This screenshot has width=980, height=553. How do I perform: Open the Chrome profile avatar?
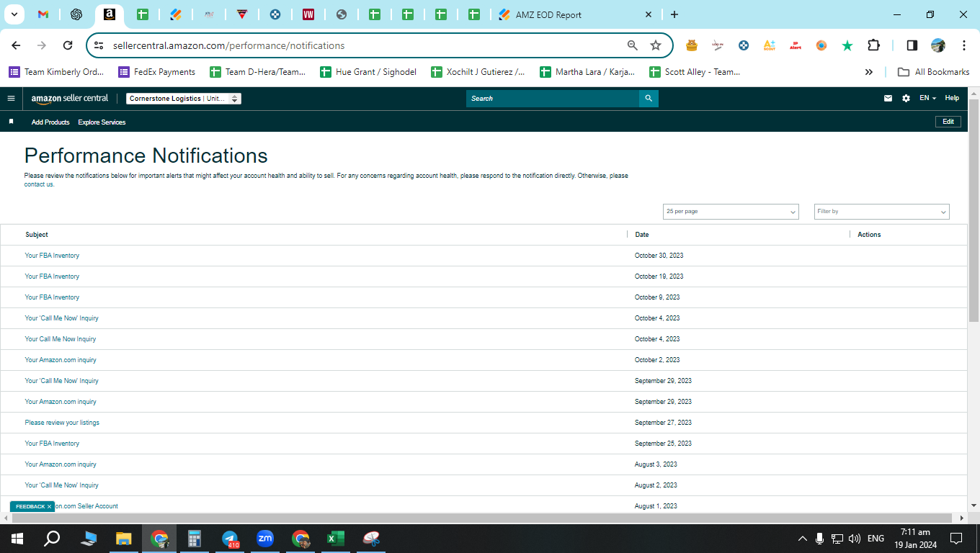pyautogui.click(x=938, y=45)
